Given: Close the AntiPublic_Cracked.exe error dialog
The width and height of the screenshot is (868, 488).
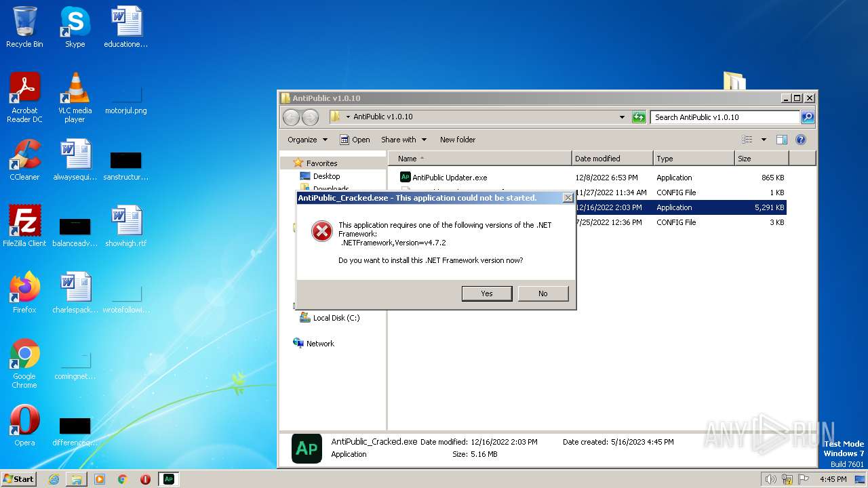Looking at the screenshot, I should (x=568, y=198).
